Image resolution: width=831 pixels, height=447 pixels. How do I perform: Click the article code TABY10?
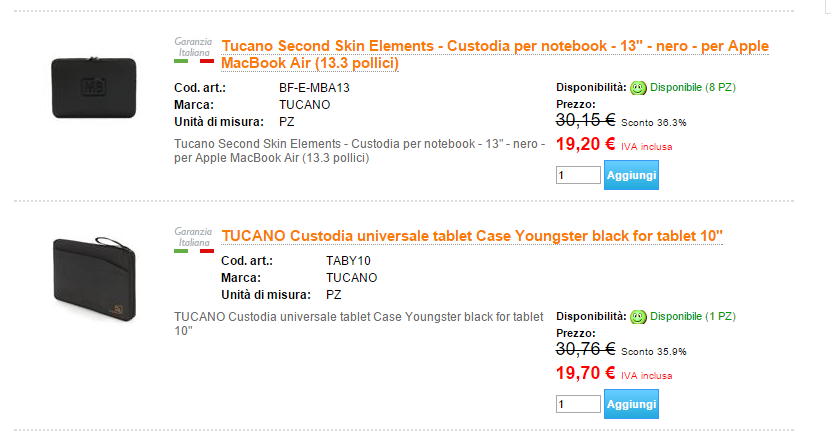coord(348,261)
